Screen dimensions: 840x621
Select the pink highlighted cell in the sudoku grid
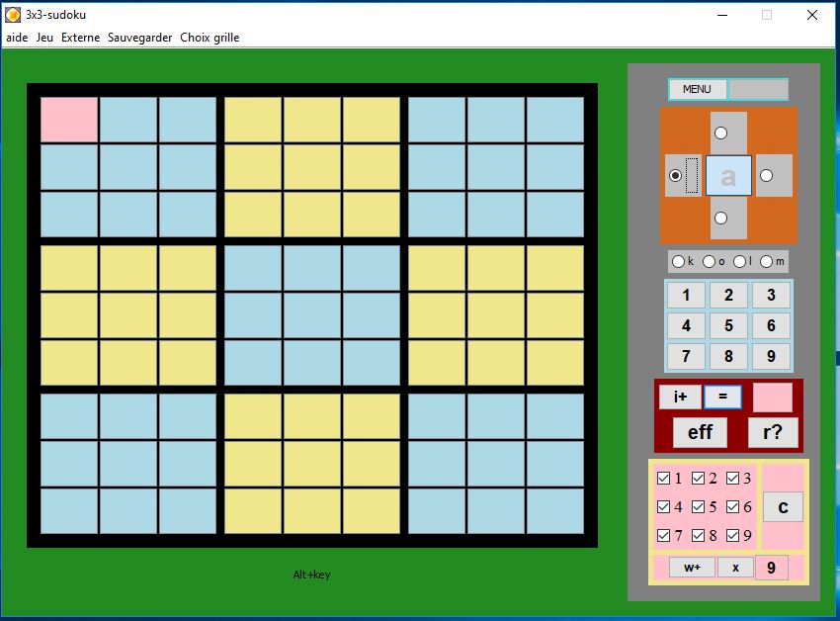pos(68,118)
